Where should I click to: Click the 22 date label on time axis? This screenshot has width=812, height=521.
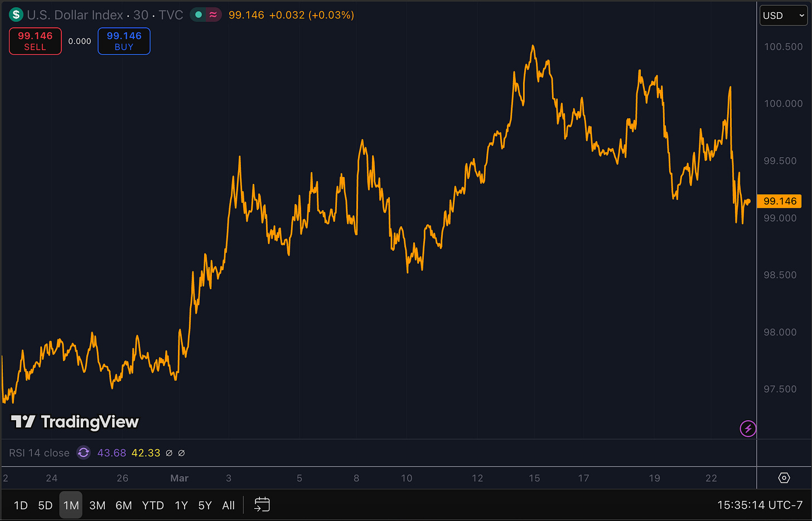[711, 478]
